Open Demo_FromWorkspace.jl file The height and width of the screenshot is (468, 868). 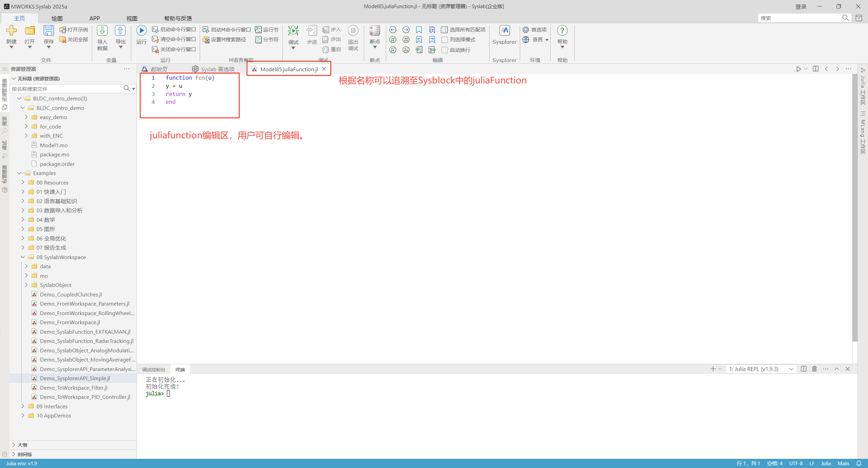coord(70,322)
